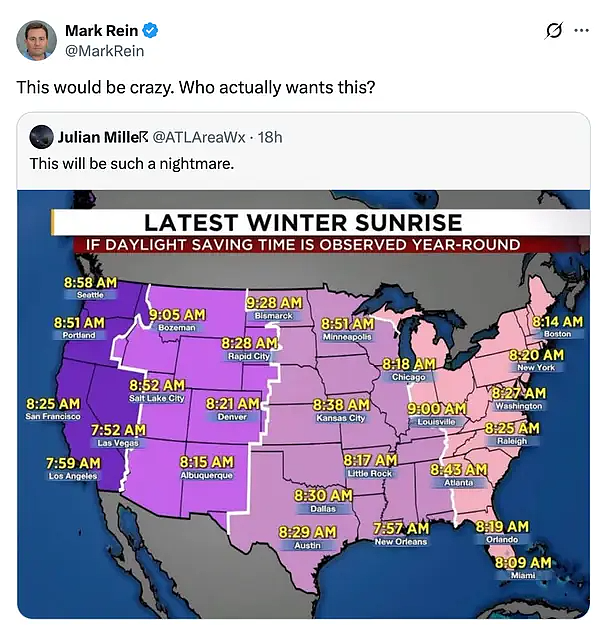Viewport: 600px width, 625px height.
Task: Open the @MarkRein handle link
Action: coord(104,51)
